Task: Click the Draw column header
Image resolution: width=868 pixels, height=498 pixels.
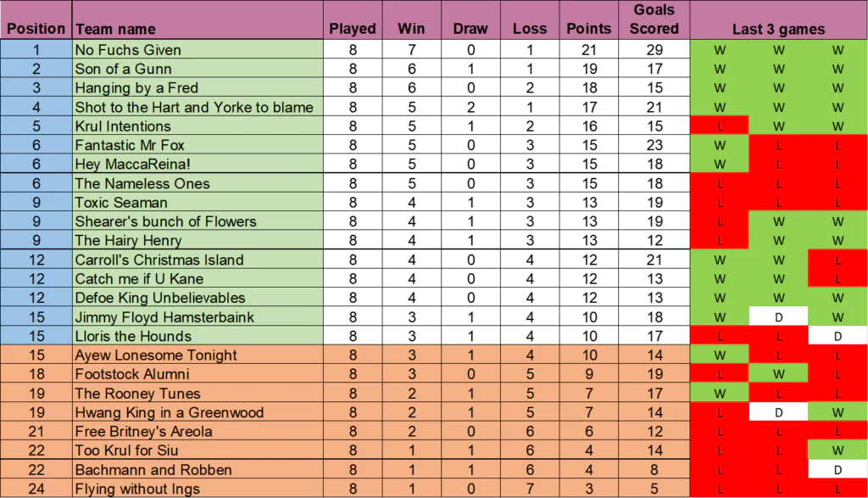Action: (x=470, y=28)
